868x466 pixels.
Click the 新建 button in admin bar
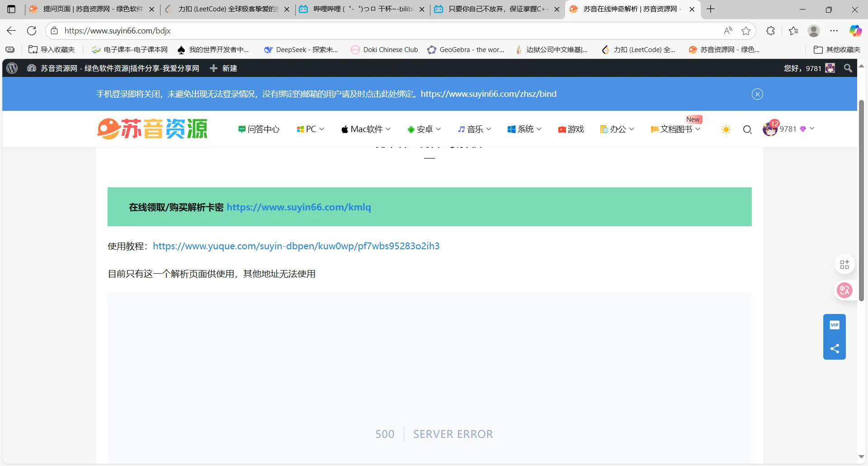click(224, 68)
